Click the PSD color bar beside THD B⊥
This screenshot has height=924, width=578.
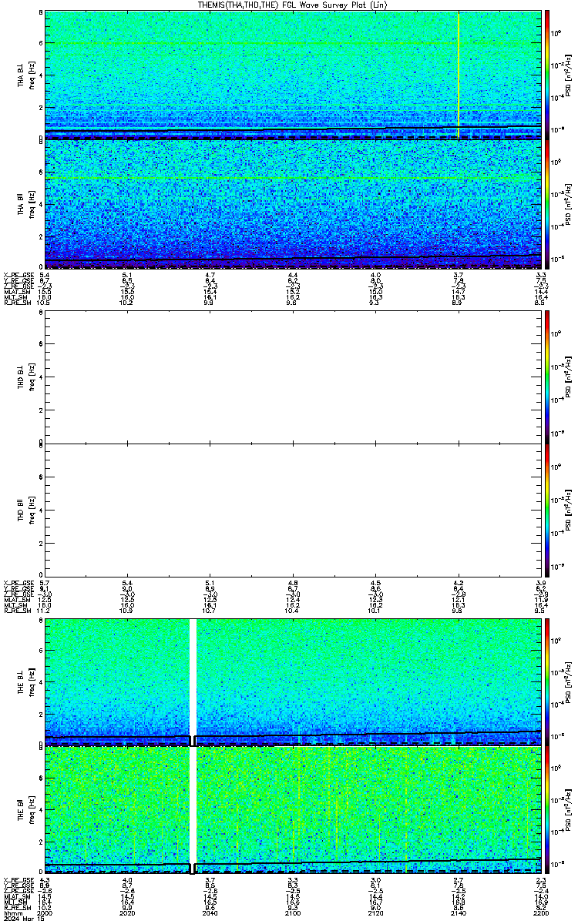pyautogui.click(x=547, y=377)
